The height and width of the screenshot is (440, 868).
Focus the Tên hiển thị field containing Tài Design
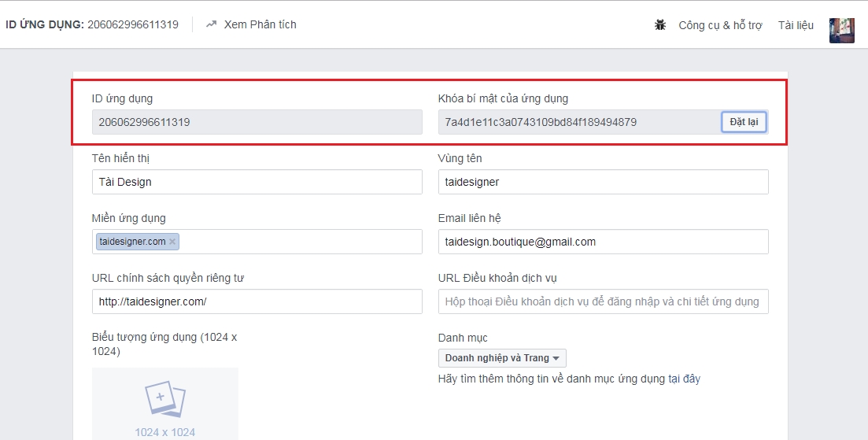(x=257, y=182)
